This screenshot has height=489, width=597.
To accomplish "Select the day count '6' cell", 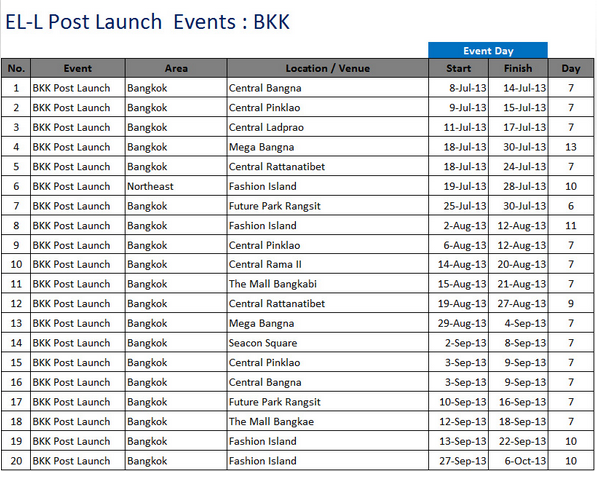I will click(x=570, y=206).
